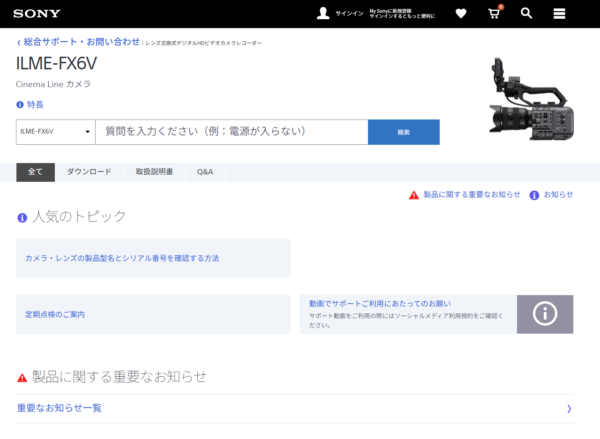The image size is (600, 439).
Task: Open the hamburger menu icon
Action: (x=559, y=14)
